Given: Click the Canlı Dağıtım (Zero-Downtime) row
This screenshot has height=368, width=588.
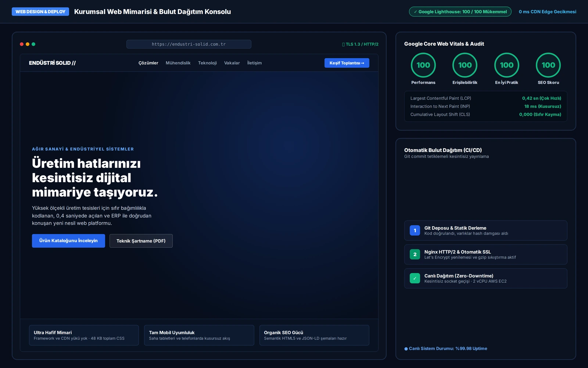Looking at the screenshot, I should pos(486,278).
